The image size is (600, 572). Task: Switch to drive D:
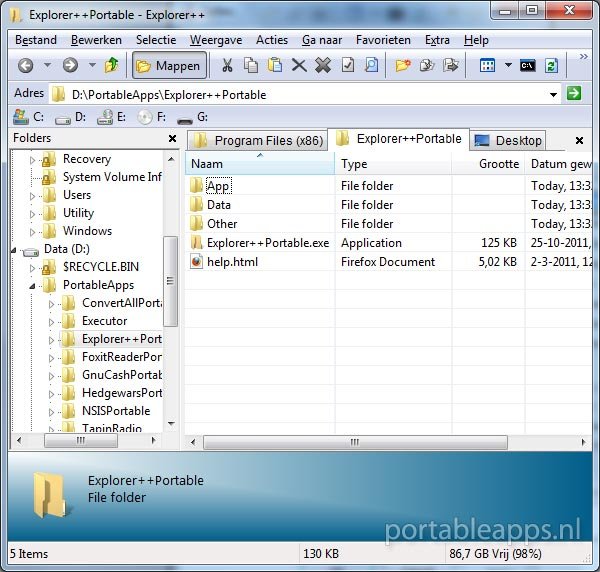[70, 117]
